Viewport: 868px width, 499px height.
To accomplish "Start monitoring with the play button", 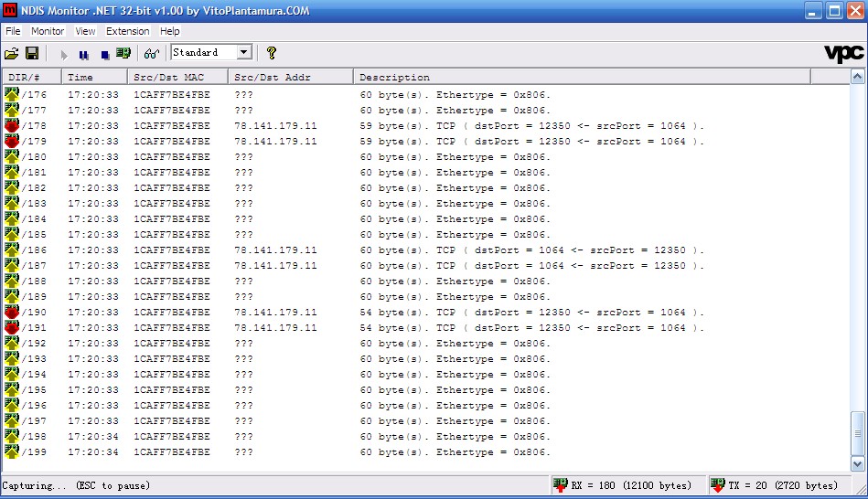I will (64, 54).
